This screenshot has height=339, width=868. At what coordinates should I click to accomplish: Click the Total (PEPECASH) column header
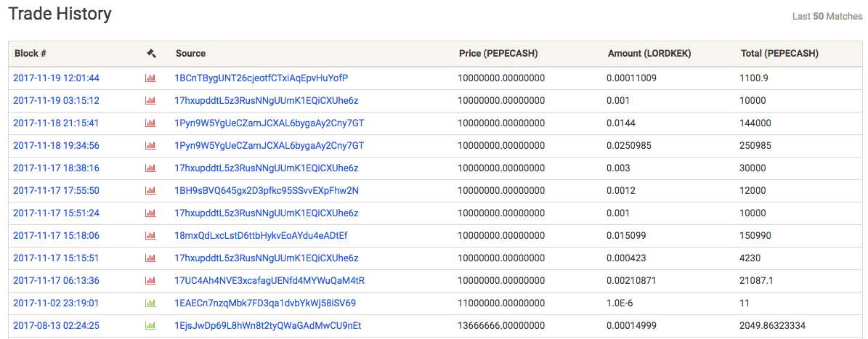click(x=779, y=54)
